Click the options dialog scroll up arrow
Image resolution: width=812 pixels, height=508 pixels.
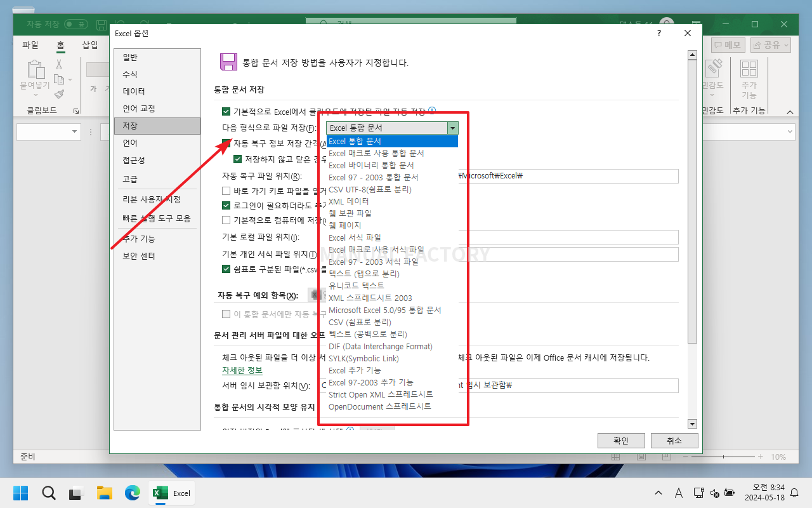click(692, 55)
